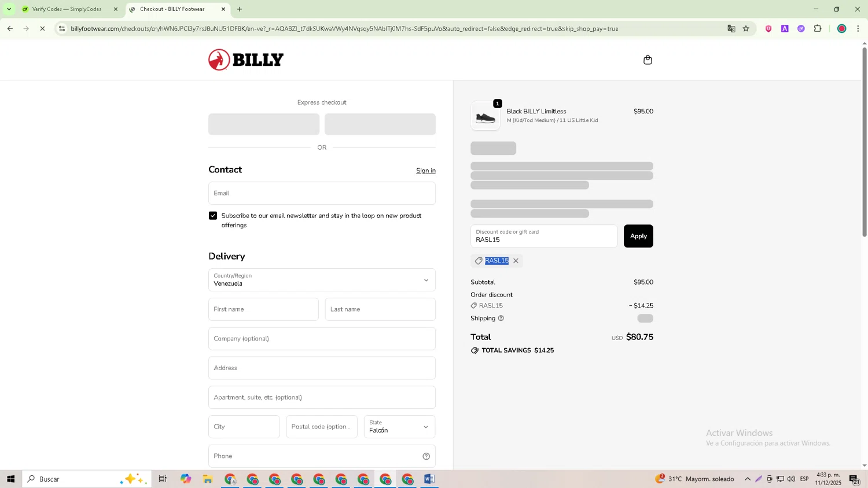The image size is (868, 488).
Task: Show hidden system tray icons
Action: (x=748, y=479)
